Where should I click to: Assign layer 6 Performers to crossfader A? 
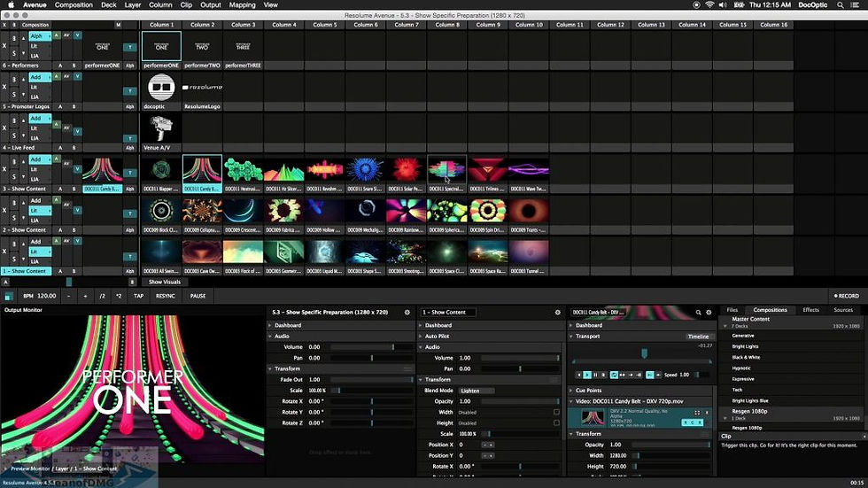tap(60, 66)
